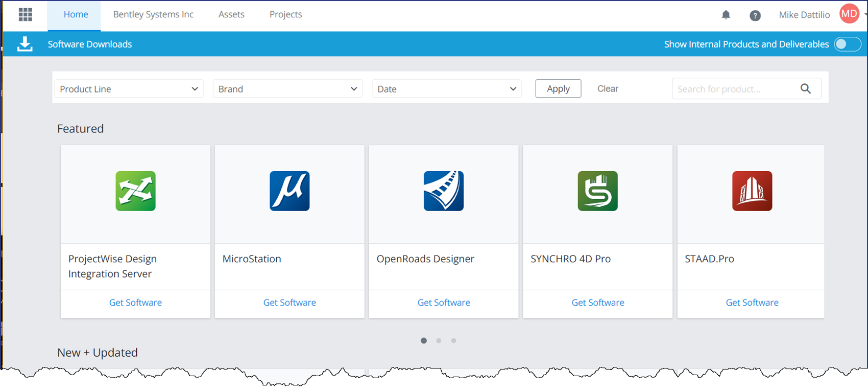Open the app launcher grid icon

pos(25,14)
